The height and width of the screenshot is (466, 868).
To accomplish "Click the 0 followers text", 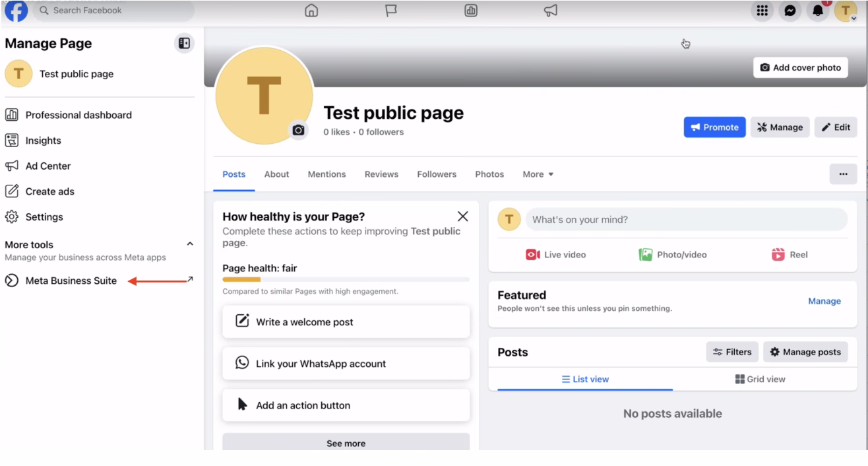I will pyautogui.click(x=381, y=132).
